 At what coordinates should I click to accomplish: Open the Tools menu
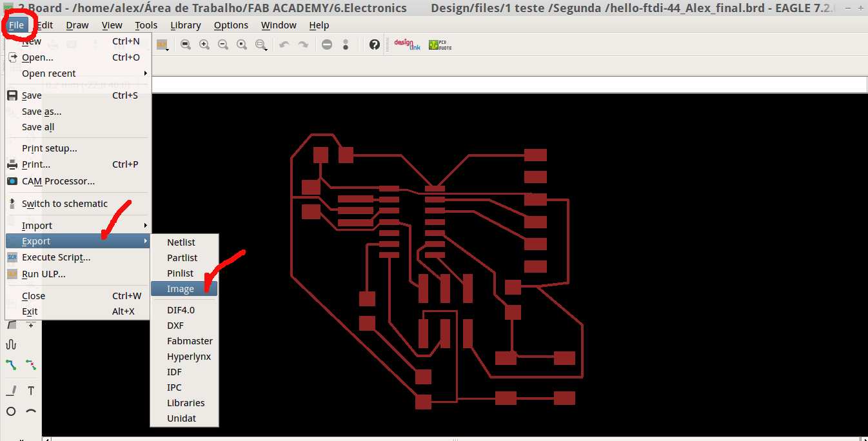146,25
